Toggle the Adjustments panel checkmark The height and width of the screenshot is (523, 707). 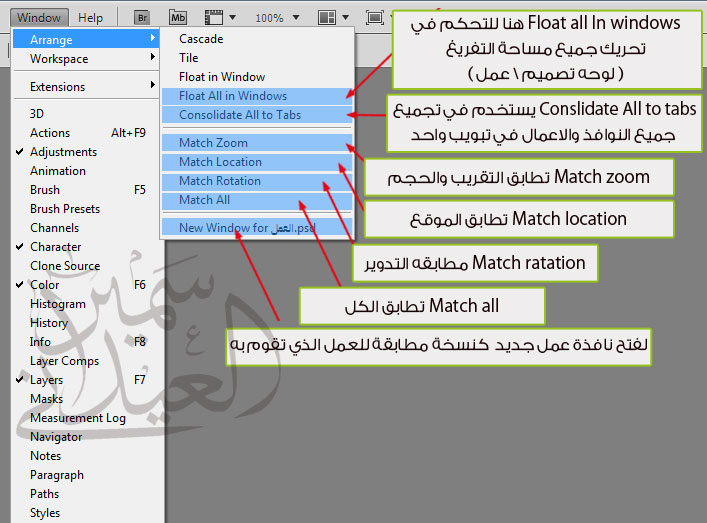(19, 152)
